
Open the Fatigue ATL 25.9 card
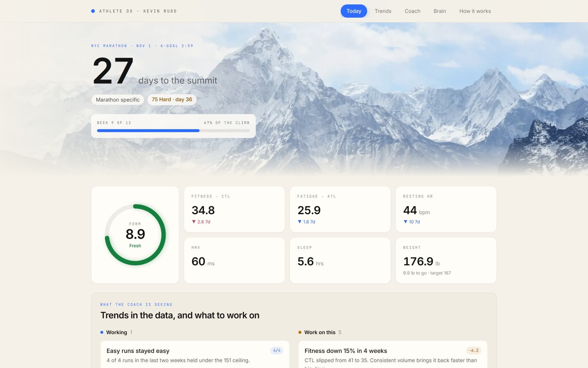[x=340, y=209]
